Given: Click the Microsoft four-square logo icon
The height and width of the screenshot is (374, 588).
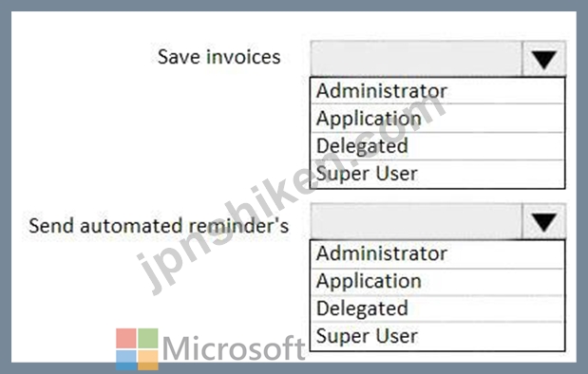Looking at the screenshot, I should coord(137,349).
